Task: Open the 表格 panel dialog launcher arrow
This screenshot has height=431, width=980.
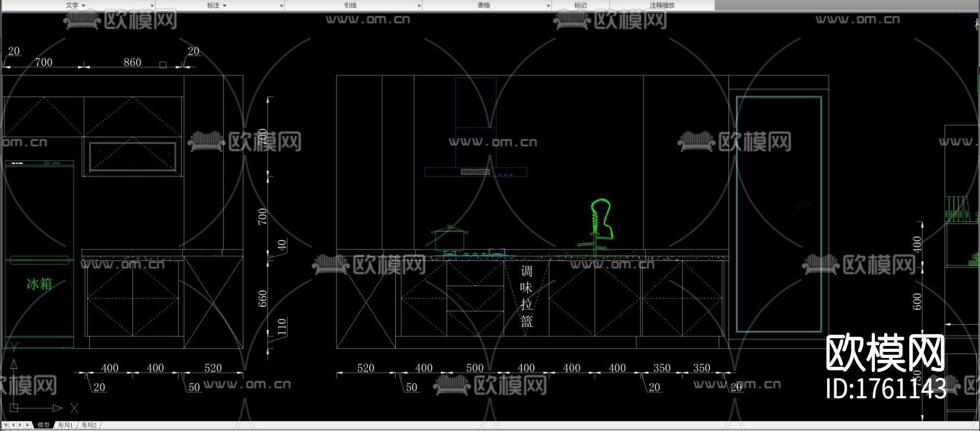Action: (x=548, y=5)
